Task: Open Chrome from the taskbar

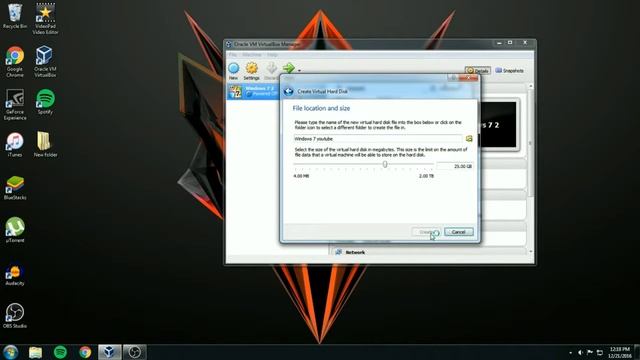Action: pyautogui.click(x=85, y=352)
